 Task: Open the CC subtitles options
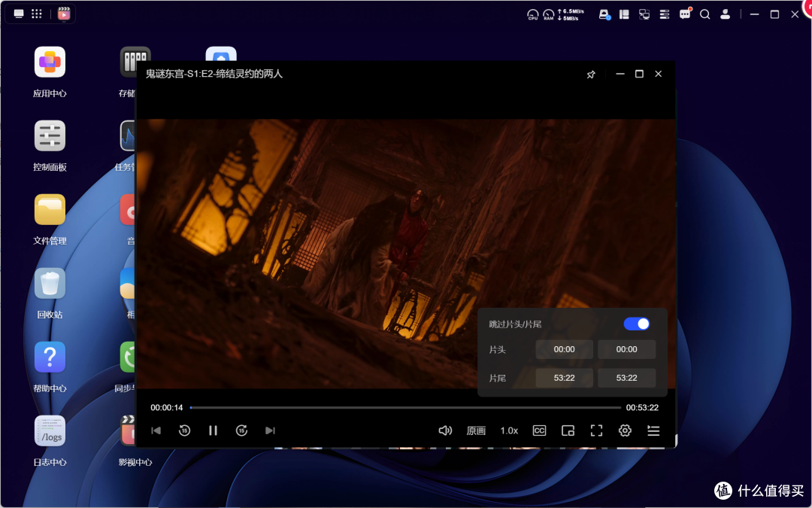point(539,430)
